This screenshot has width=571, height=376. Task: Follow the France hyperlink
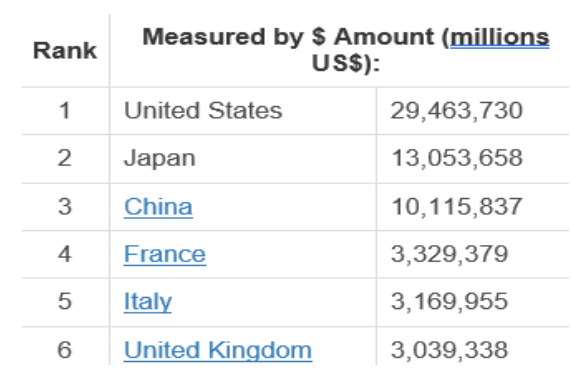point(165,254)
